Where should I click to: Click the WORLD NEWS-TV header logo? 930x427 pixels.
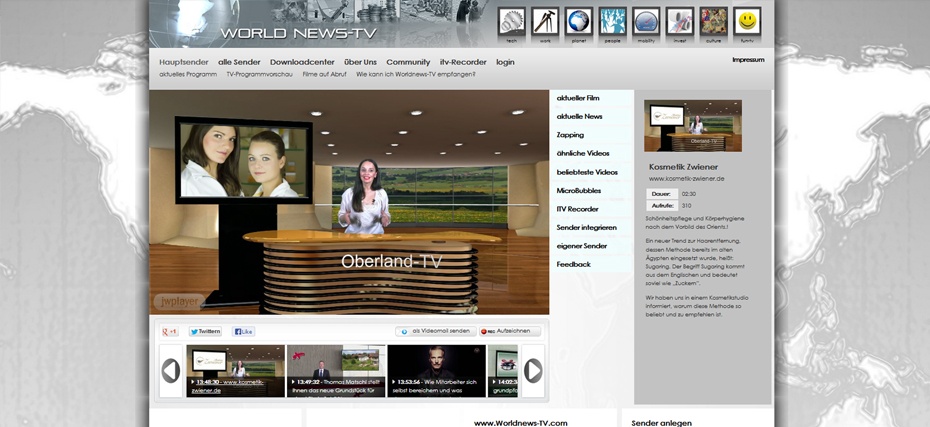[x=298, y=33]
